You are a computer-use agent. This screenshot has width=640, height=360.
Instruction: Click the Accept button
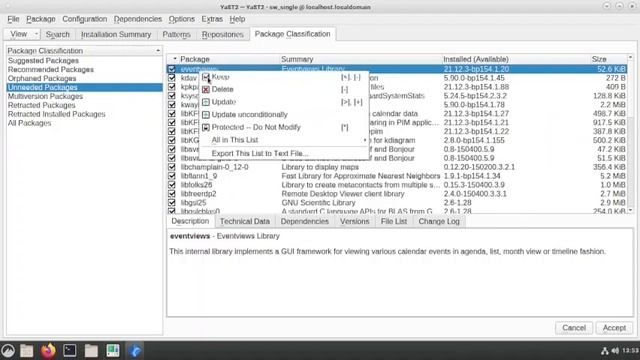click(x=614, y=328)
